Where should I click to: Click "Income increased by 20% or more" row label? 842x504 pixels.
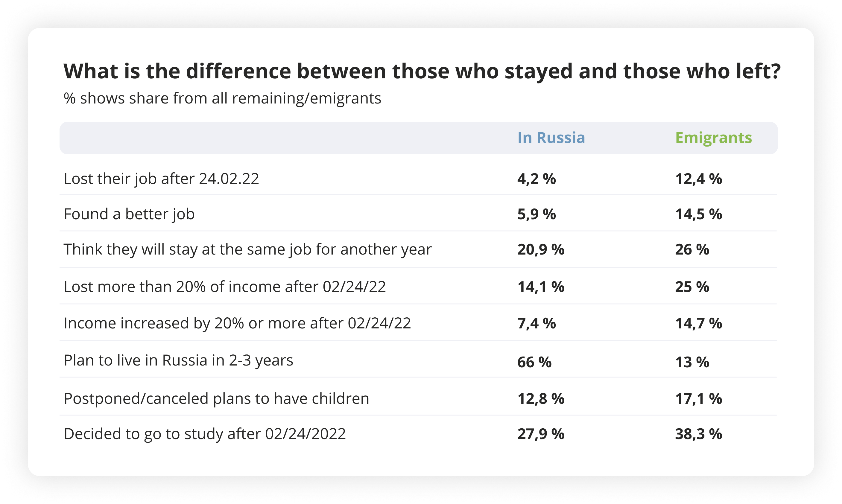tap(237, 323)
